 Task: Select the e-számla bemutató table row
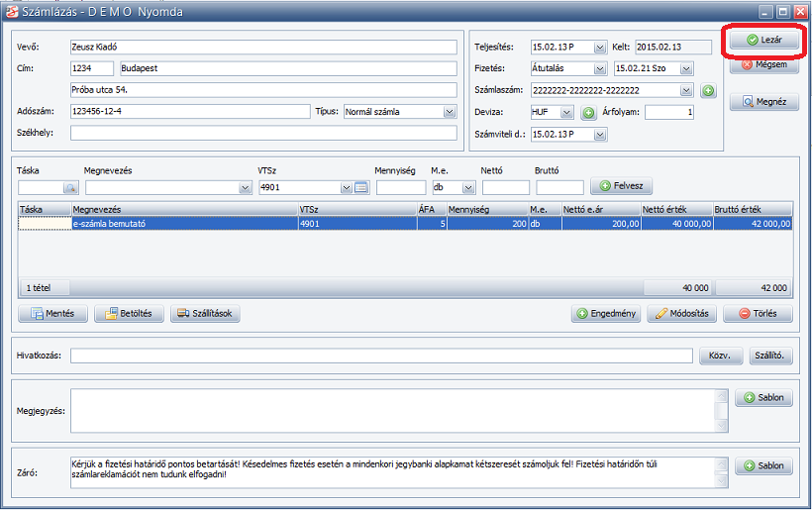click(405, 224)
